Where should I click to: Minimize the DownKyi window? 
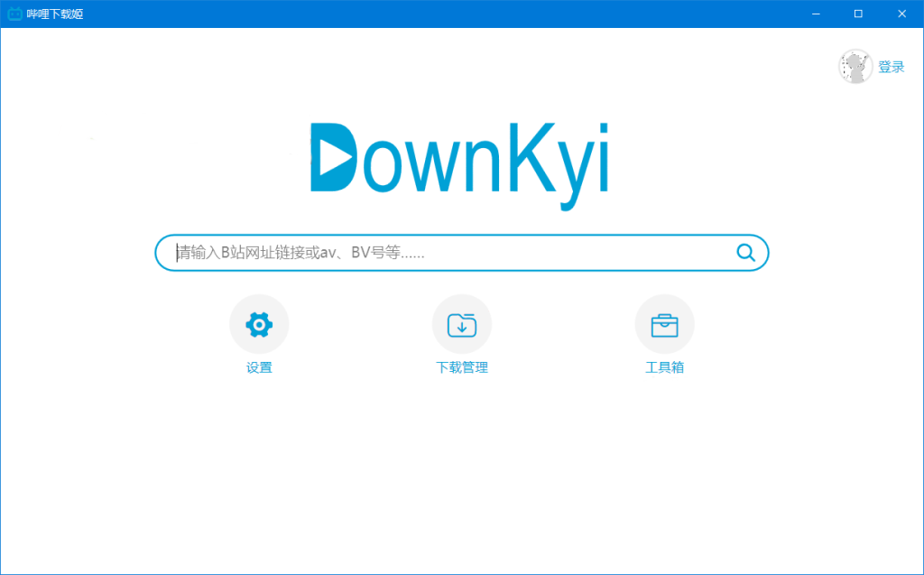coord(816,14)
